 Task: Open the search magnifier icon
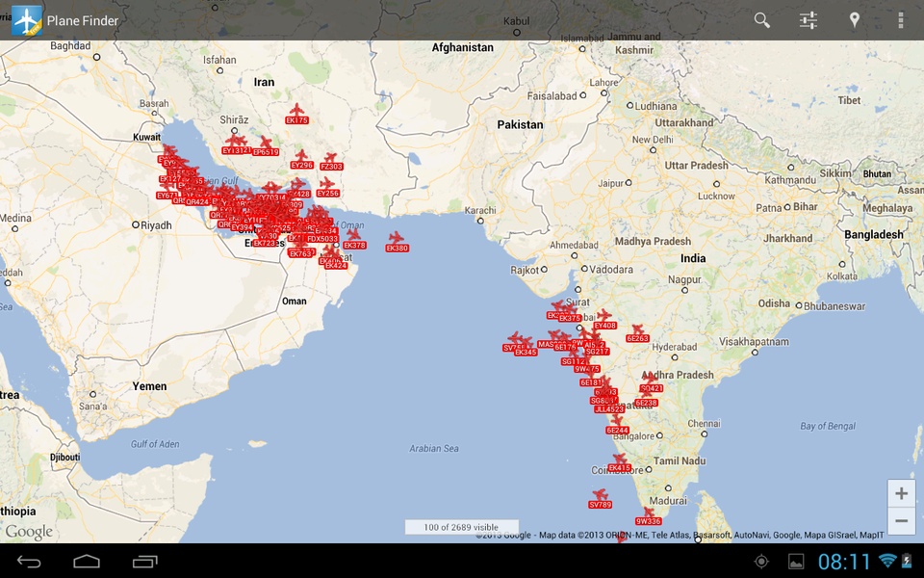tap(762, 20)
